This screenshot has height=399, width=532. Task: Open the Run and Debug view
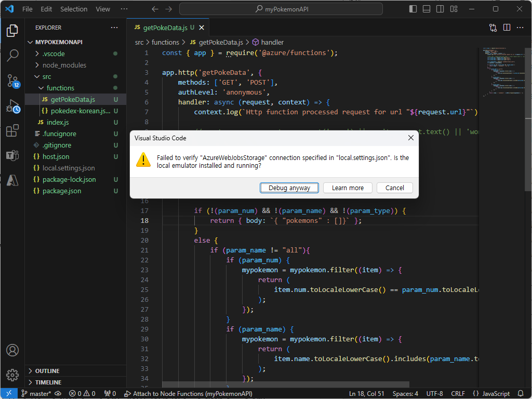[12, 106]
